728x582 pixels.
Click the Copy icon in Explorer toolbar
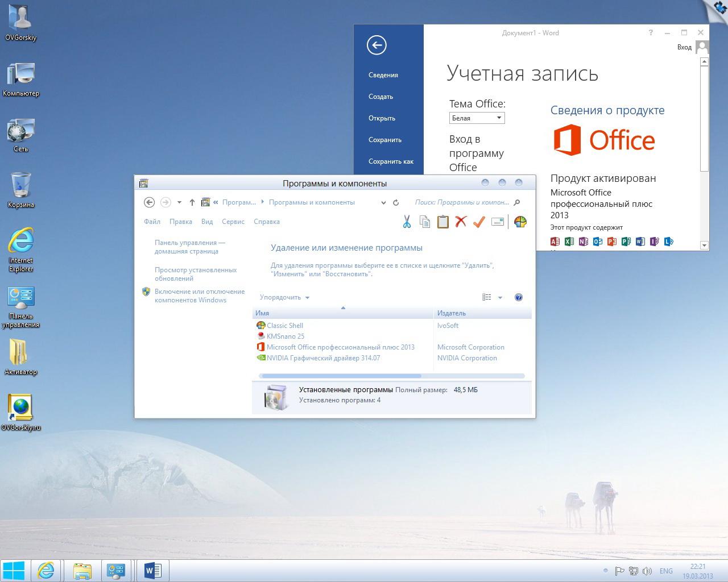click(x=425, y=222)
